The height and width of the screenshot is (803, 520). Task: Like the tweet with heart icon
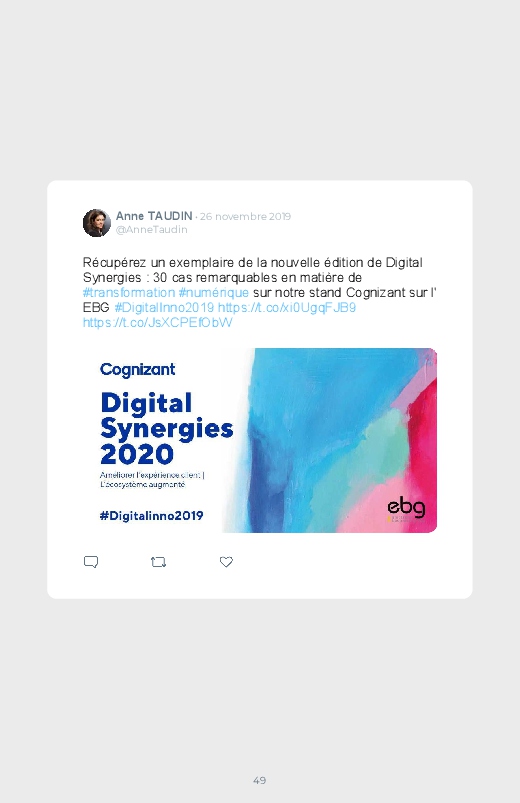coord(226,562)
